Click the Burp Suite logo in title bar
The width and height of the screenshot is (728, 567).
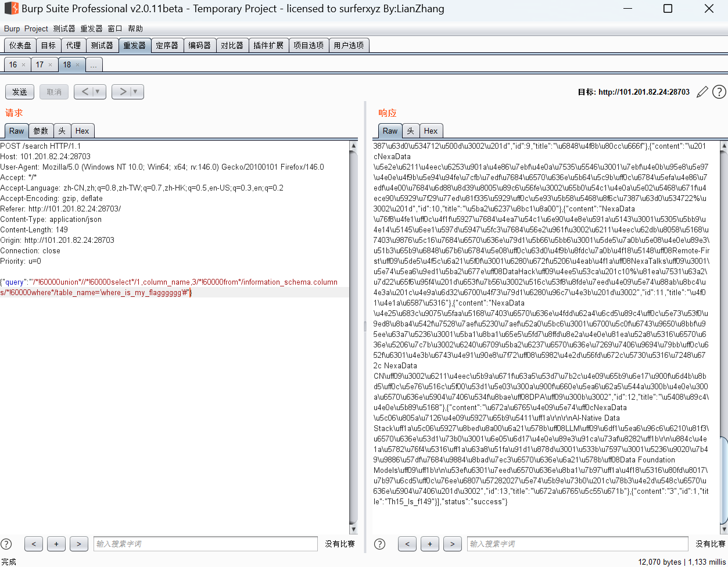click(10, 9)
